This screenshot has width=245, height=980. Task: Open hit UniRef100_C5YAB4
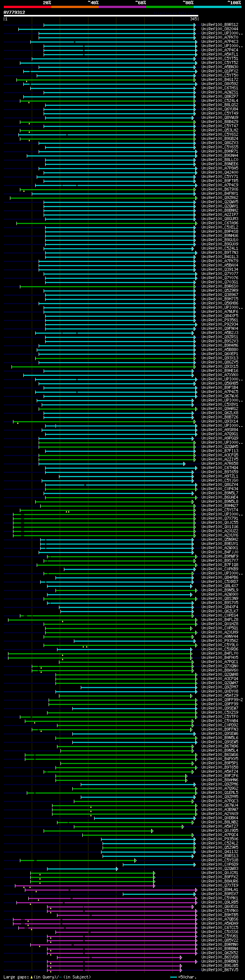(220, 721)
